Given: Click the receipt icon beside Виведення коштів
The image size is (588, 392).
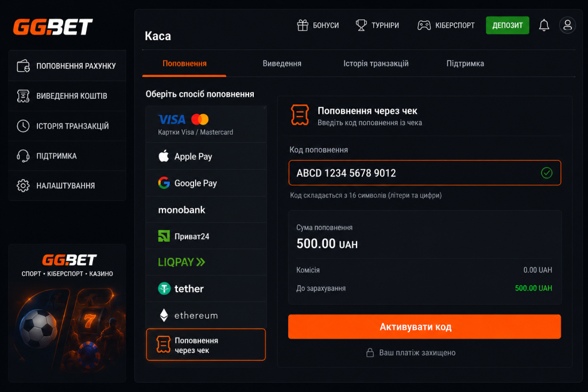Looking at the screenshot, I should [23, 96].
